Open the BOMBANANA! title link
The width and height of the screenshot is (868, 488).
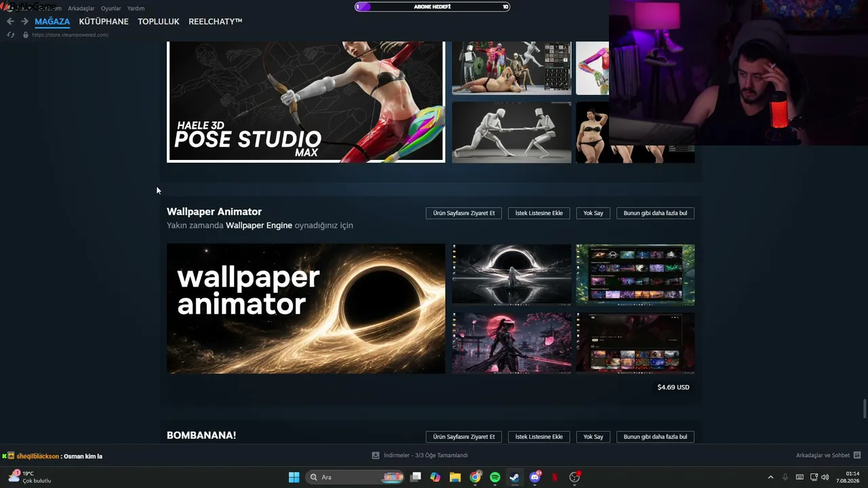point(201,435)
